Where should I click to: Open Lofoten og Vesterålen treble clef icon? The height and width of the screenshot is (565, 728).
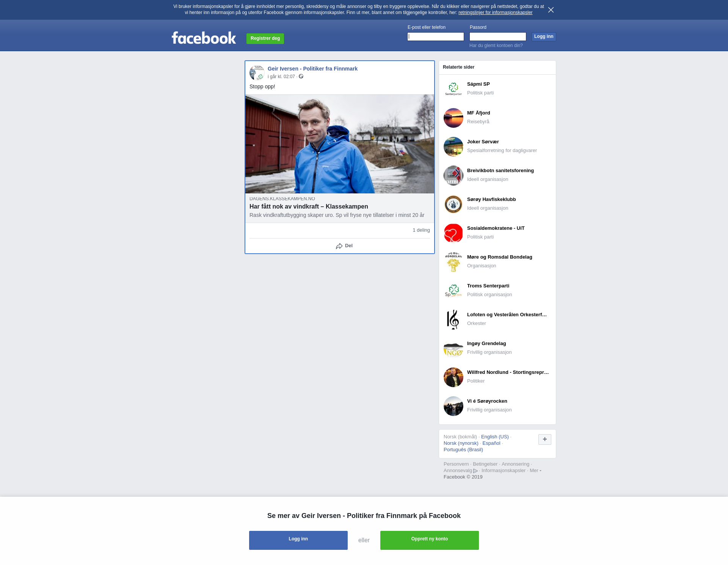tap(453, 320)
